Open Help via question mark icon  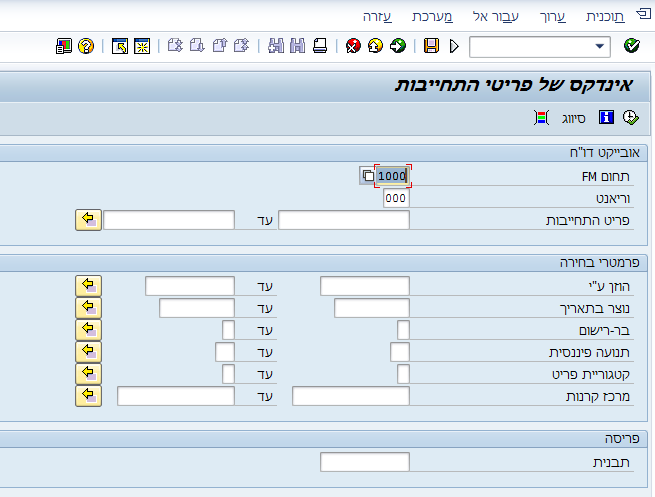(x=86, y=46)
